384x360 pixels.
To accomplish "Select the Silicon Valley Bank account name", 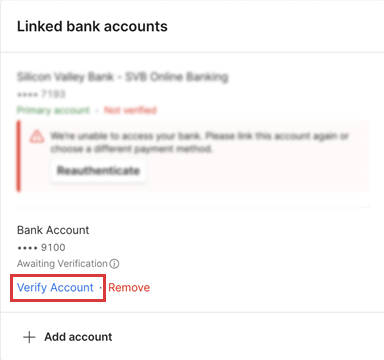I will 123,77.
